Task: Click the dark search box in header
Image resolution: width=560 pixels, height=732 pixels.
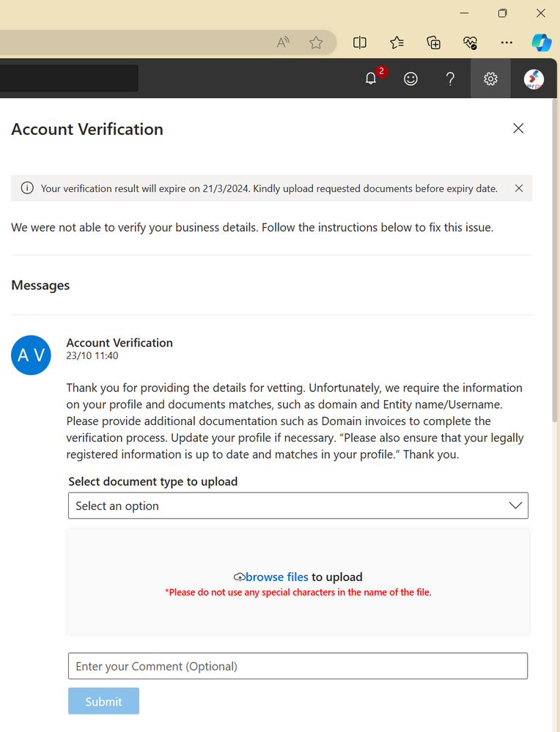Action: click(69, 78)
